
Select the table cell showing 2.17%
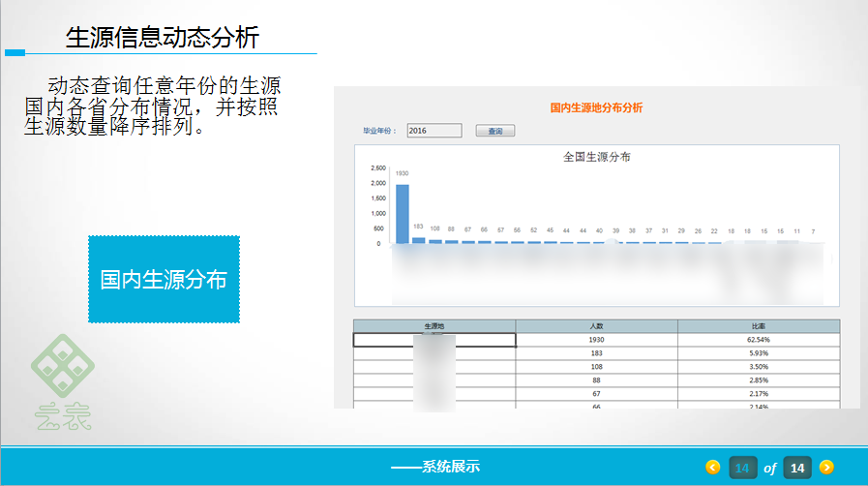[x=759, y=394]
